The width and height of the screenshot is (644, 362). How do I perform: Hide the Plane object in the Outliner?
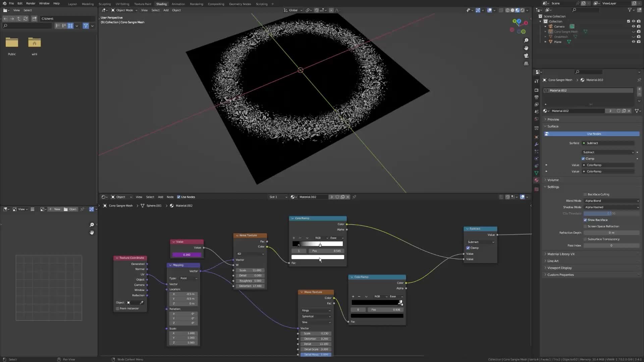(x=634, y=42)
